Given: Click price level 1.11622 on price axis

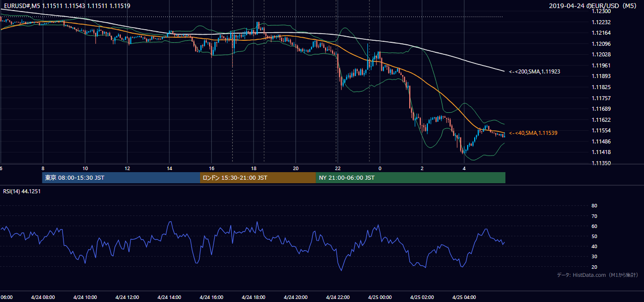Looking at the screenshot, I should [601, 120].
